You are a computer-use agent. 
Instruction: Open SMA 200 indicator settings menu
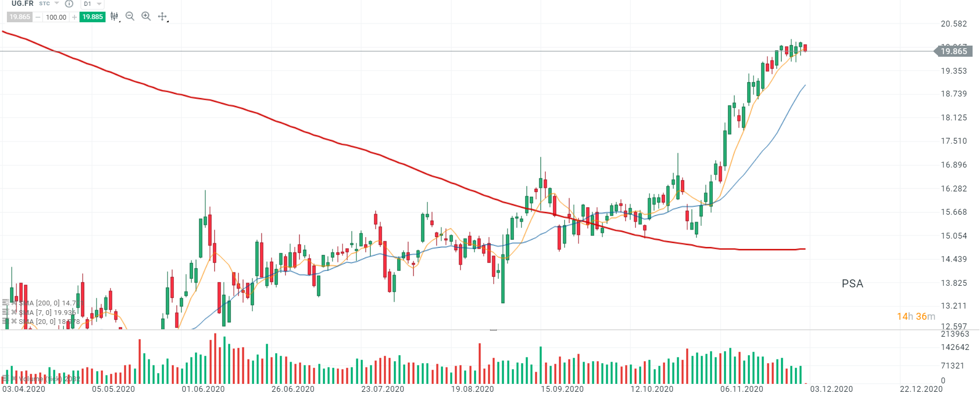(x=5, y=303)
